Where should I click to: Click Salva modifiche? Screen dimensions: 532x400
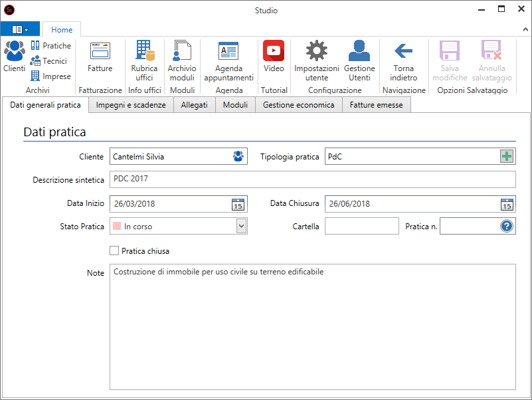click(x=450, y=60)
